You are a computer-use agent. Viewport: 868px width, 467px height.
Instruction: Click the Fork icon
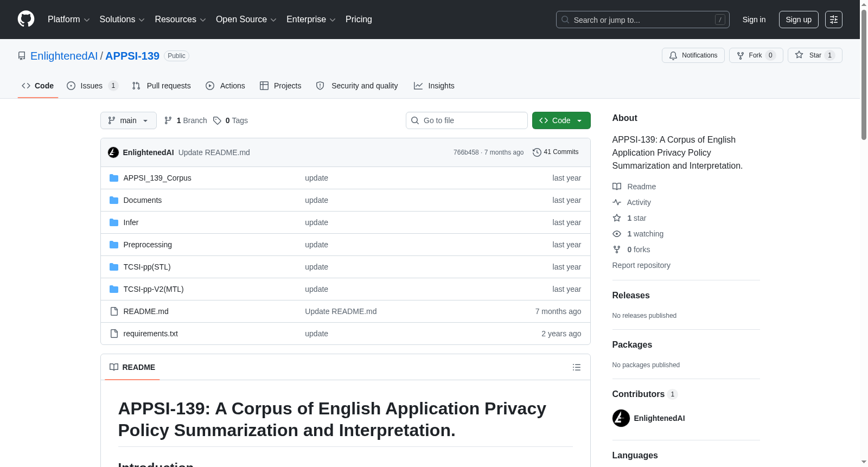point(741,55)
